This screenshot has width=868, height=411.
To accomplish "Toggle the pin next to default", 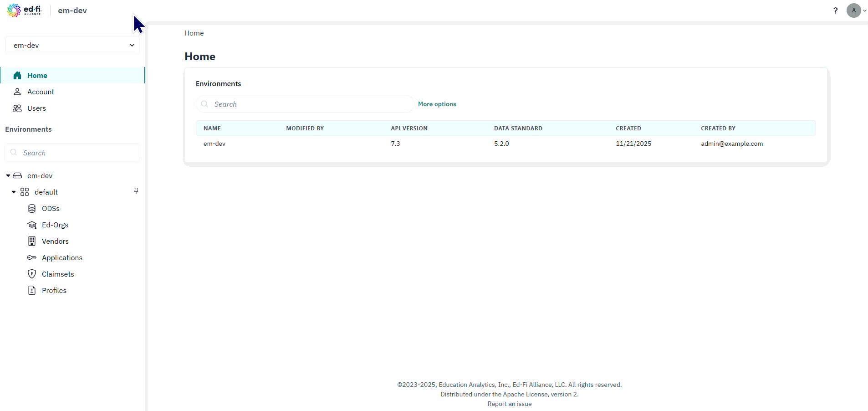I will (x=136, y=190).
